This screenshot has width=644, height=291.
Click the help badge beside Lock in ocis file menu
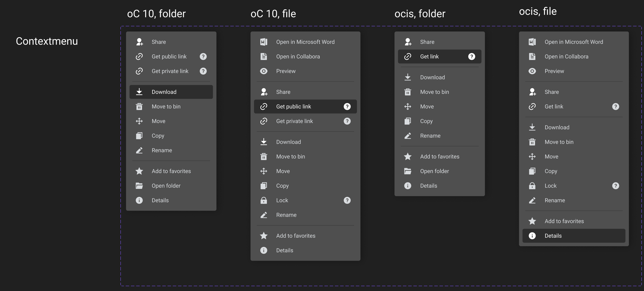click(x=616, y=186)
